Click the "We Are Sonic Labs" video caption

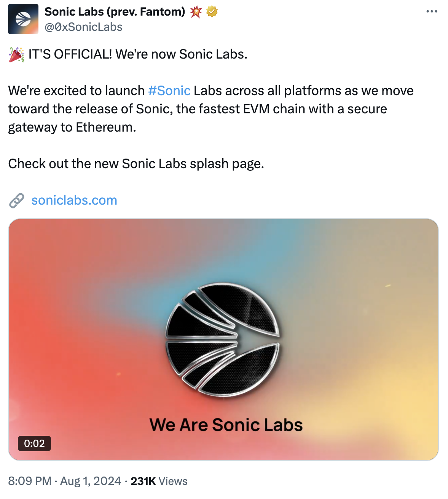[226, 425]
